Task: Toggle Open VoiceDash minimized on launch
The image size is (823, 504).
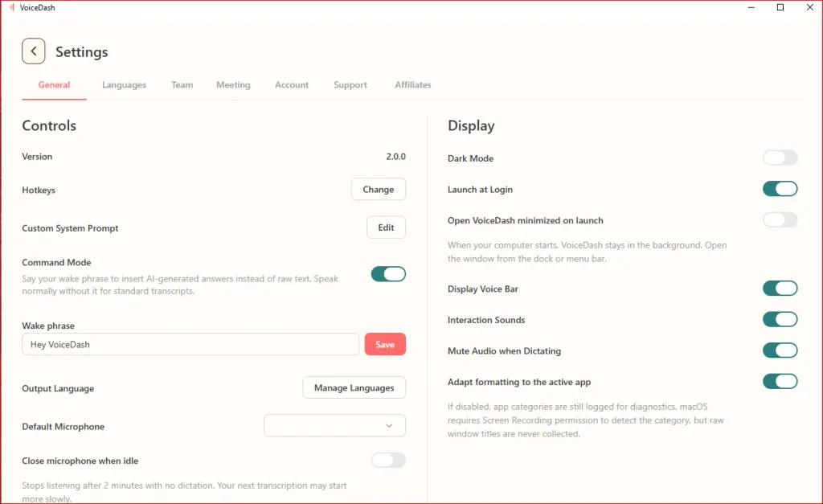Action: [x=780, y=220]
